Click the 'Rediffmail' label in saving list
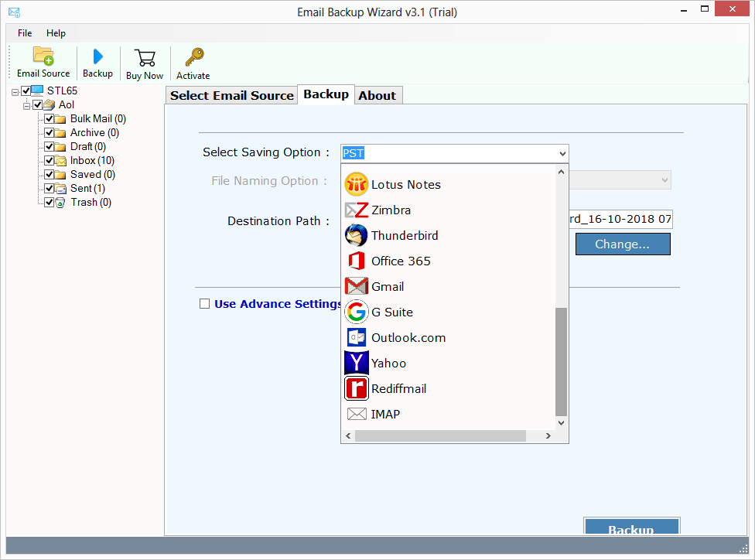755x560 pixels. [398, 389]
